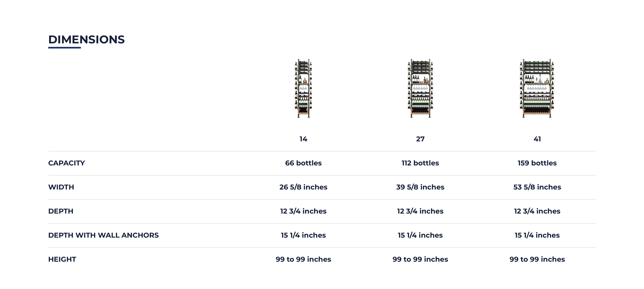Click the 41 model wine rack image
This screenshot has height=289, width=644.
pos(537,88)
